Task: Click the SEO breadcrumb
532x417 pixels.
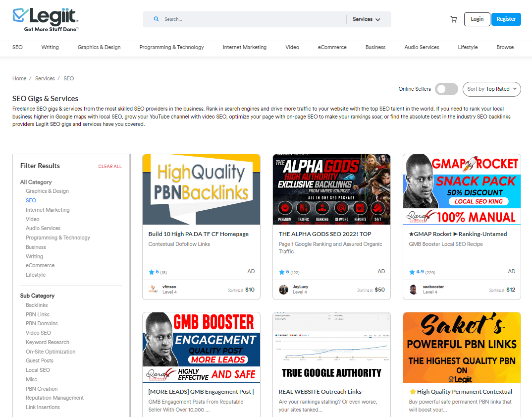Action: pos(68,78)
